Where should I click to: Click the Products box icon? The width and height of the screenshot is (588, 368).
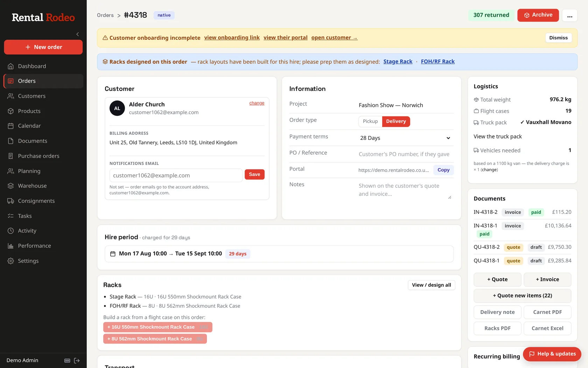[x=11, y=111]
